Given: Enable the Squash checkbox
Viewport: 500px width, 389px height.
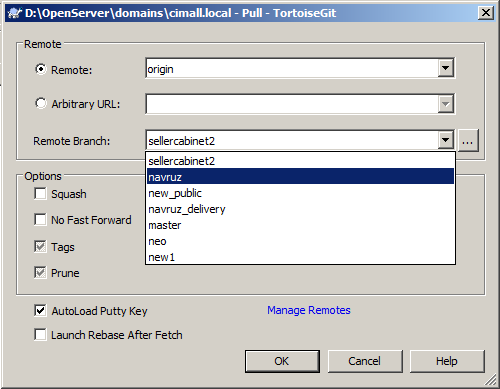Looking at the screenshot, I should [x=40, y=194].
